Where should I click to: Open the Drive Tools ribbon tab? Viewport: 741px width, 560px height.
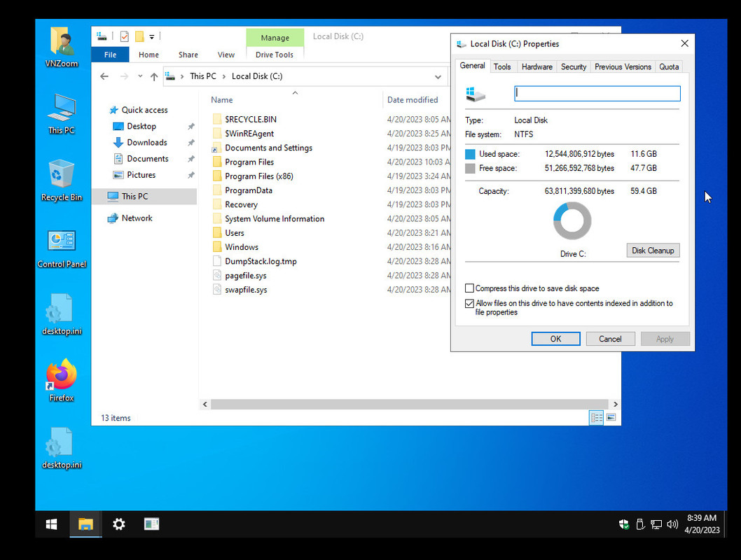(x=275, y=55)
